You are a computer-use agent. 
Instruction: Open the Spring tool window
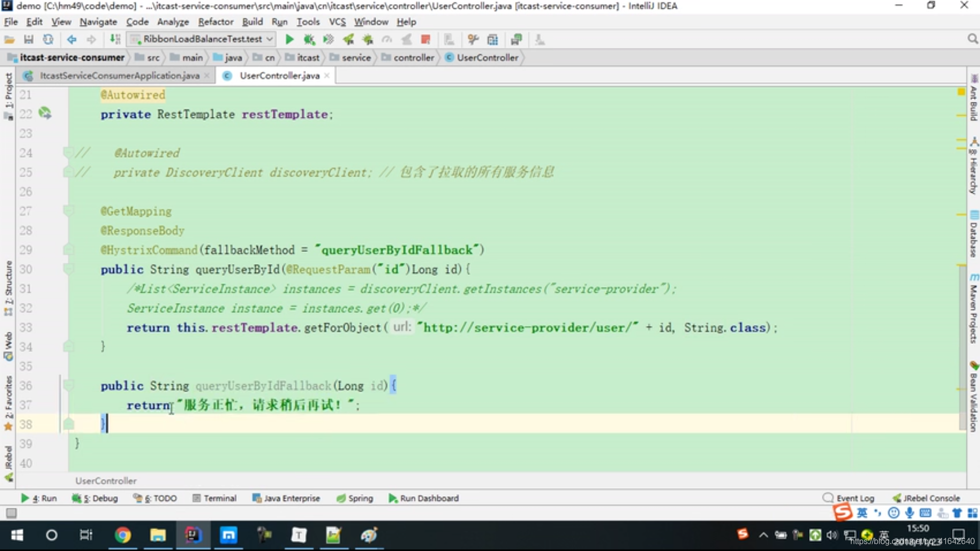pyautogui.click(x=355, y=498)
